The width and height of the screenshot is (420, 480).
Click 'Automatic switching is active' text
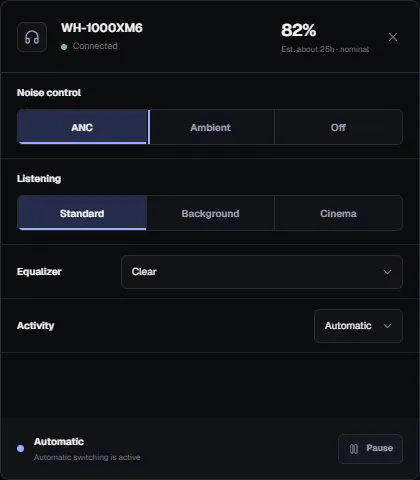[87, 457]
